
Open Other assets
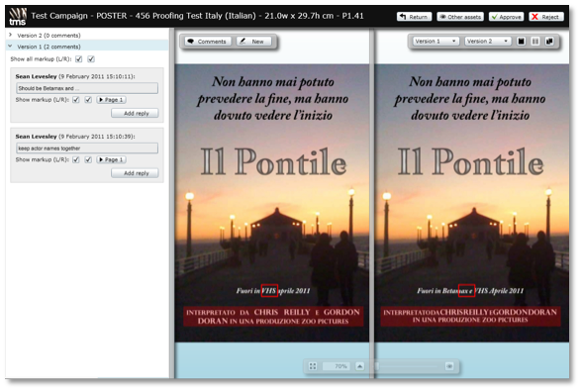[x=460, y=17]
